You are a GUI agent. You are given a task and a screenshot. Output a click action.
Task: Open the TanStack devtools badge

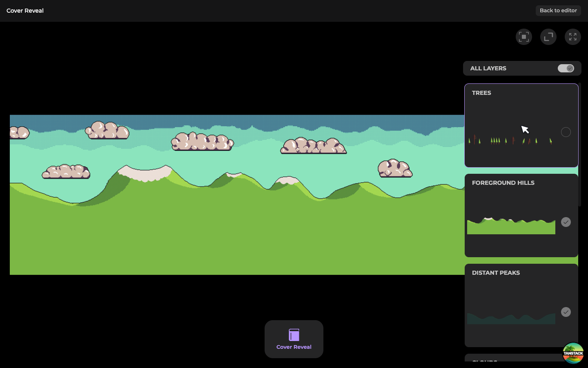tap(573, 353)
